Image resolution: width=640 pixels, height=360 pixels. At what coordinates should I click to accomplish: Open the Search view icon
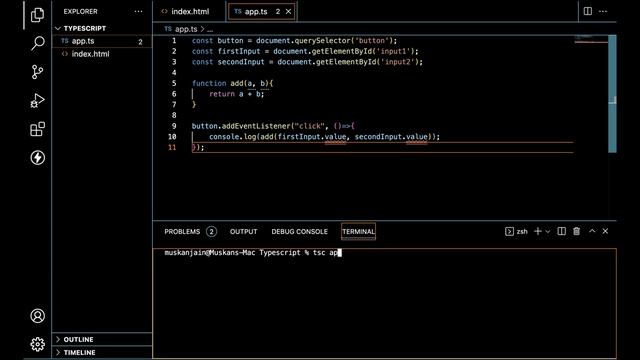(38, 43)
